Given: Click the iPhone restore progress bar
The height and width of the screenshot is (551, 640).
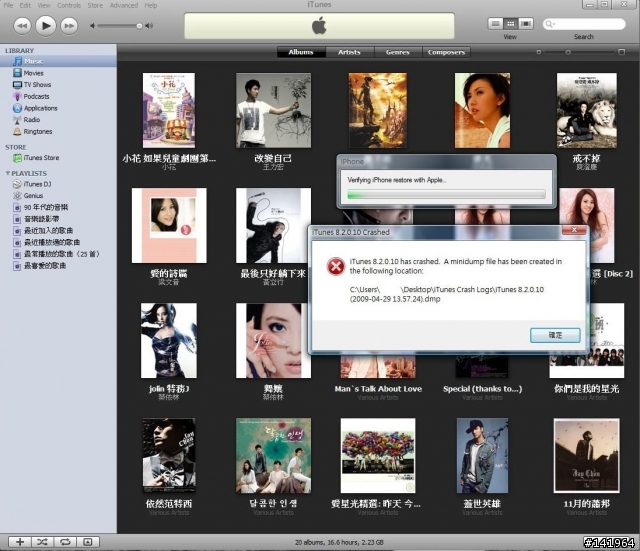Looking at the screenshot, I should coord(446,194).
